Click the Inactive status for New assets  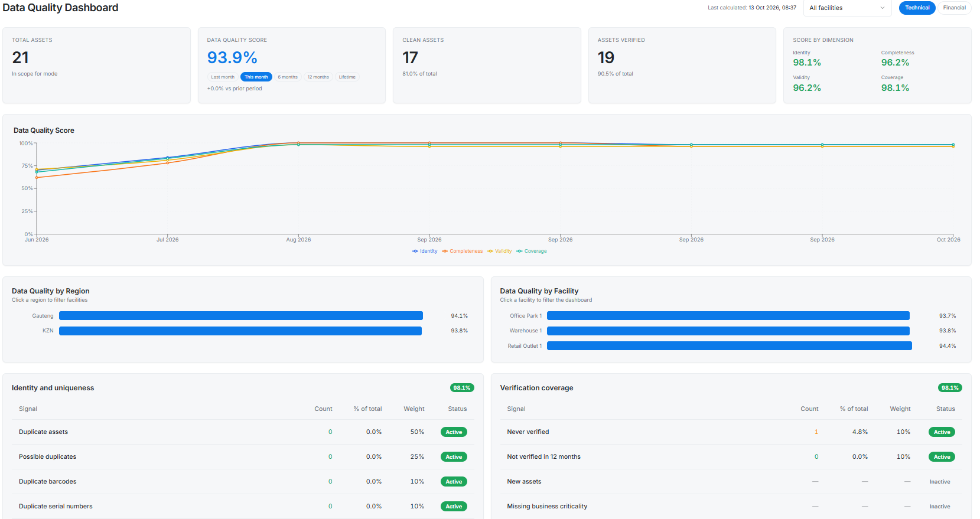click(940, 482)
